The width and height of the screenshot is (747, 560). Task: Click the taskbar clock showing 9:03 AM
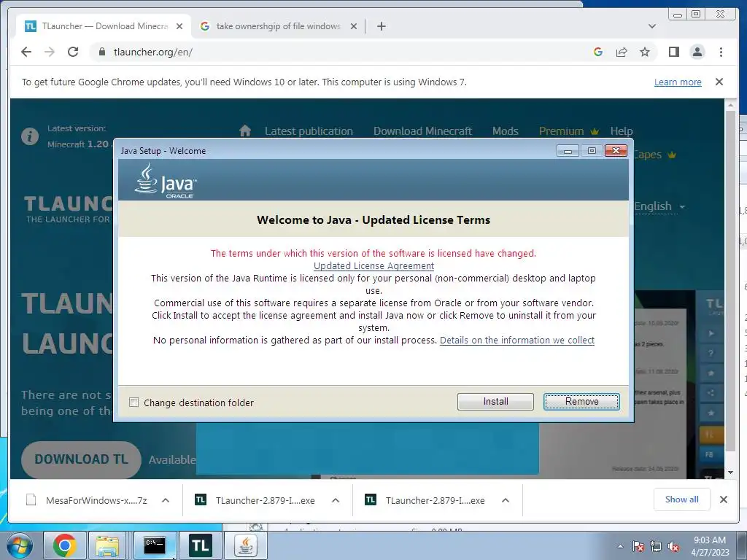(x=710, y=546)
